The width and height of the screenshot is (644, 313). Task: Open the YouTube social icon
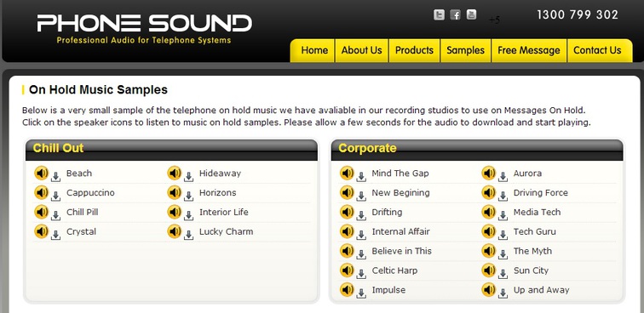click(x=472, y=14)
